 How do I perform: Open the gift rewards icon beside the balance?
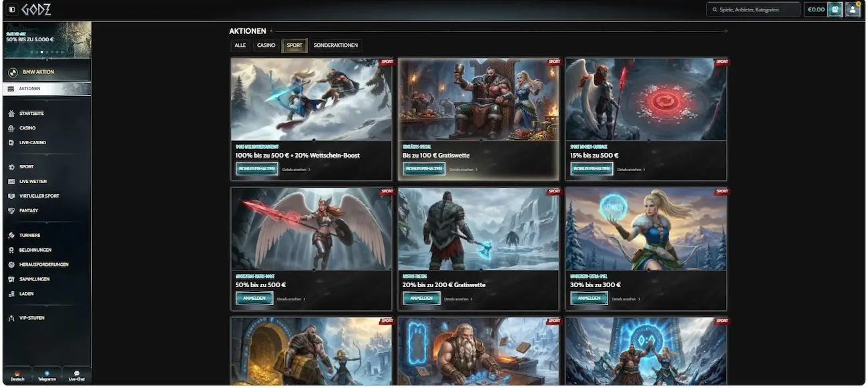coord(835,9)
